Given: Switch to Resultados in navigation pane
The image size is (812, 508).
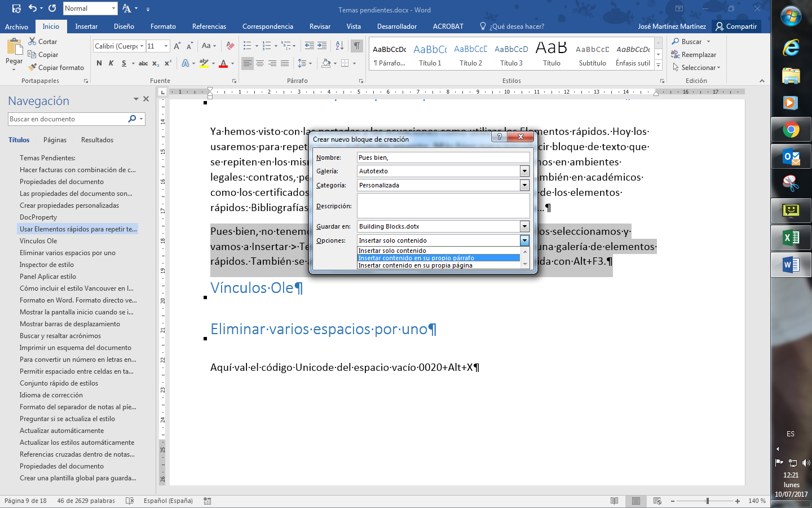Looking at the screenshot, I should click(97, 140).
